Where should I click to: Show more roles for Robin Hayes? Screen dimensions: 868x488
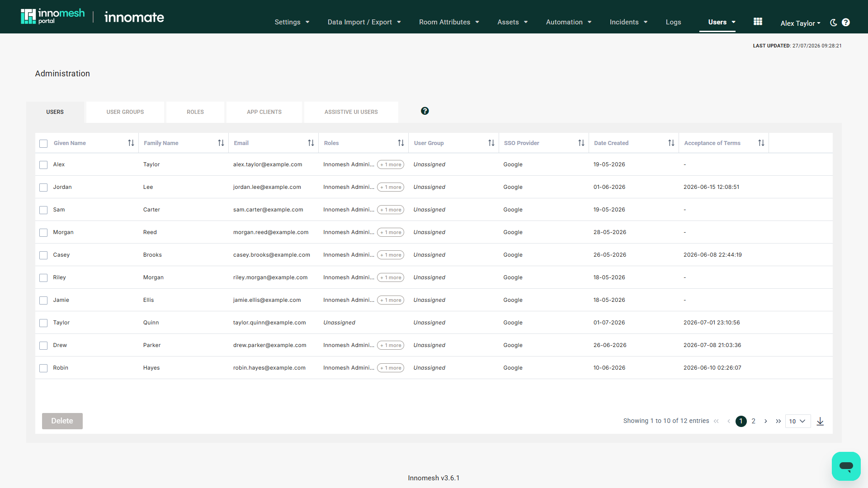click(x=391, y=368)
